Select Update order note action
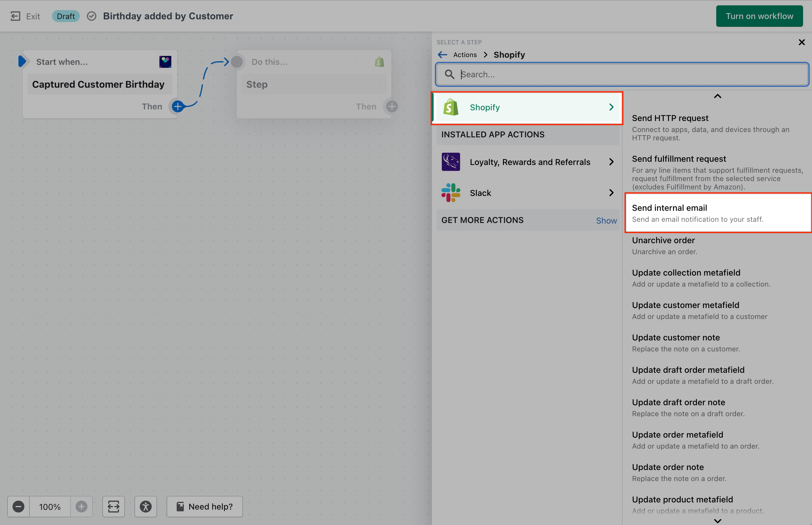812x525 pixels. (717, 472)
